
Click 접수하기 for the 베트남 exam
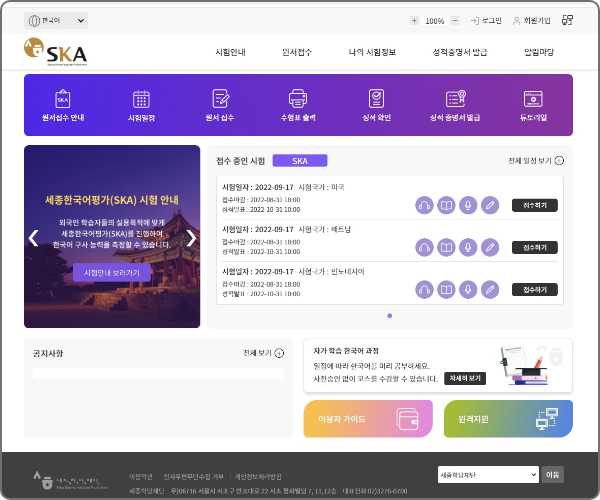tap(535, 248)
